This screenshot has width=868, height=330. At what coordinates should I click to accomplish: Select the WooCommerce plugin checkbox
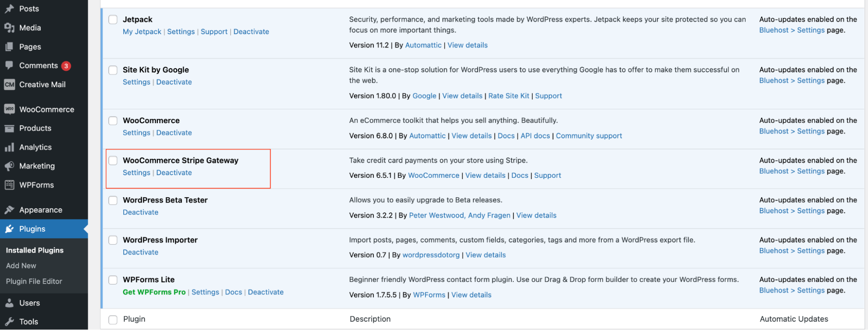[x=113, y=121]
